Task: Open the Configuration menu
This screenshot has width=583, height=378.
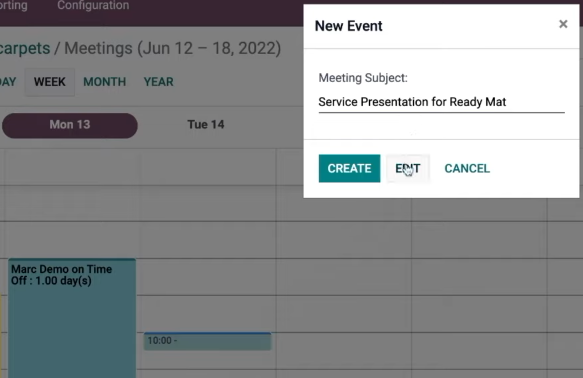Action: (93, 6)
